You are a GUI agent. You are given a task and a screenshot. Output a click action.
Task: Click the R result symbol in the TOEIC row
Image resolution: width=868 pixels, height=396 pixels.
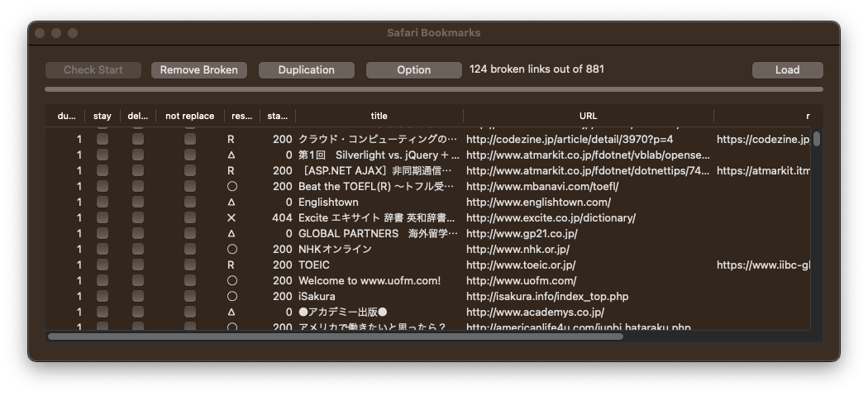pyautogui.click(x=231, y=265)
